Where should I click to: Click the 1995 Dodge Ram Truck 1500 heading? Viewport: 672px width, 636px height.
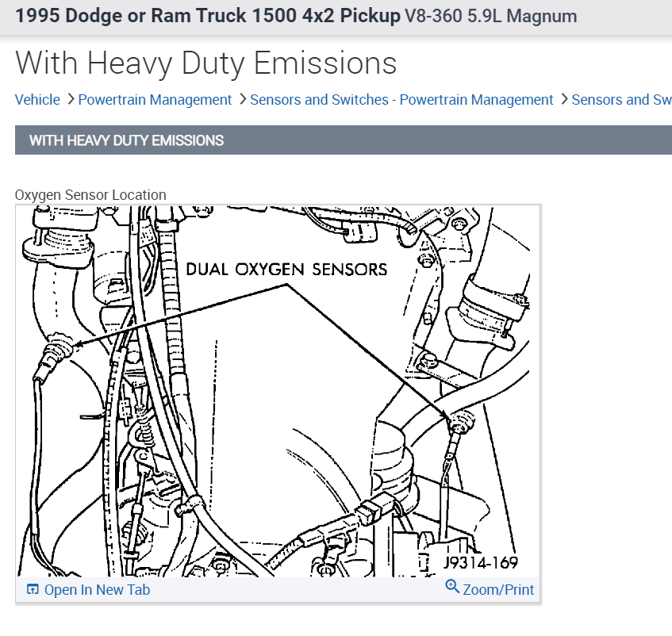[x=208, y=16]
